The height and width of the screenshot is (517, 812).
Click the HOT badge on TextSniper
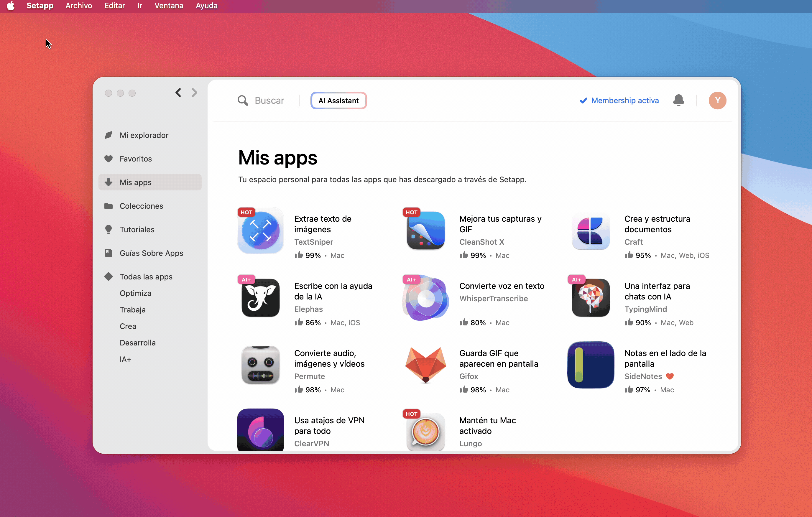pos(246,212)
